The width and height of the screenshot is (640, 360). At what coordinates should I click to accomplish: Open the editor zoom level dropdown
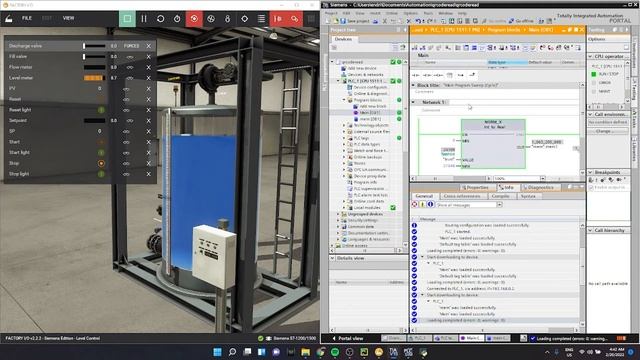tap(542, 178)
